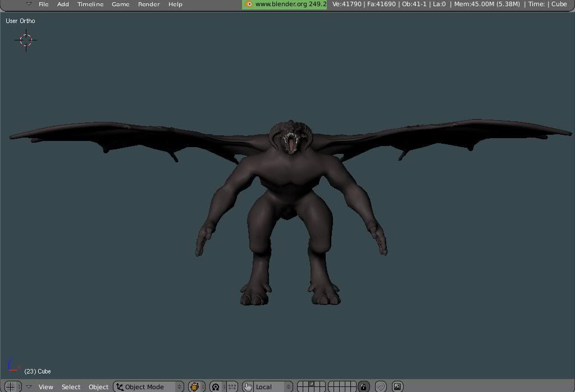
Task: Click the render this window image icon
Action: click(397, 386)
